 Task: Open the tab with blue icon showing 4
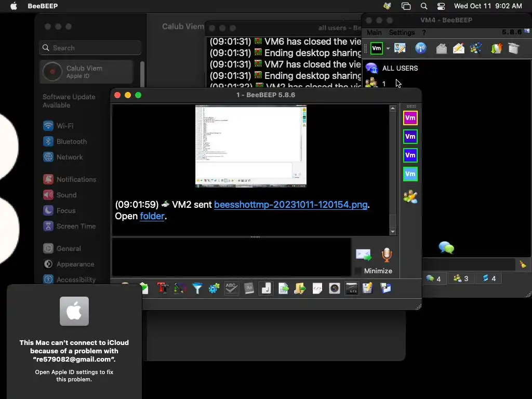coord(489,278)
